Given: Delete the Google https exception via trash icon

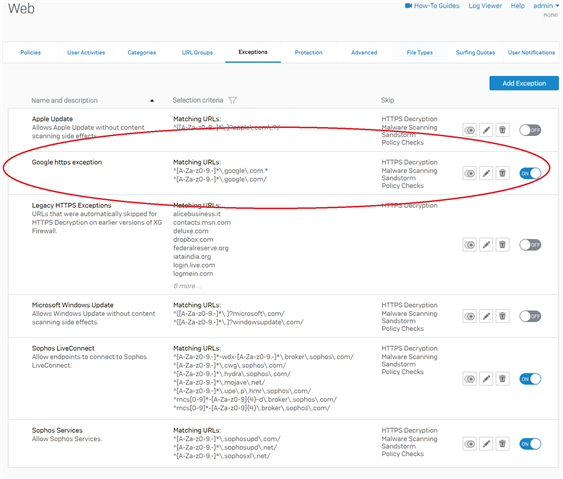Looking at the screenshot, I should [x=502, y=173].
